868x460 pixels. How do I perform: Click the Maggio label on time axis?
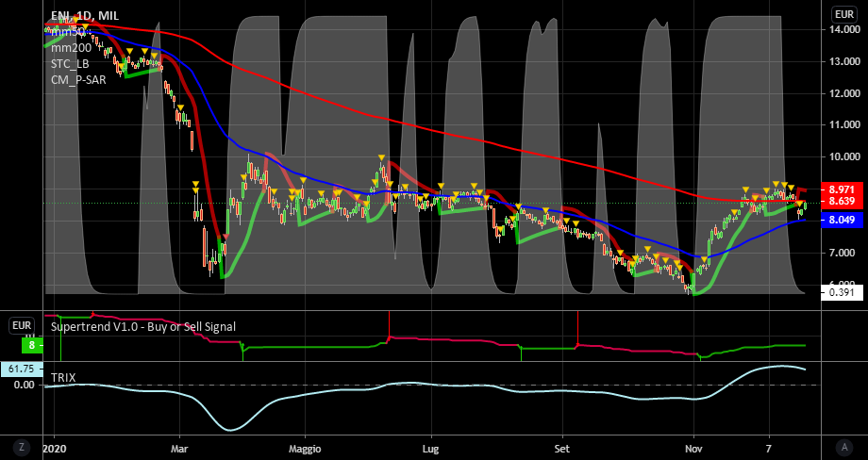click(x=305, y=448)
